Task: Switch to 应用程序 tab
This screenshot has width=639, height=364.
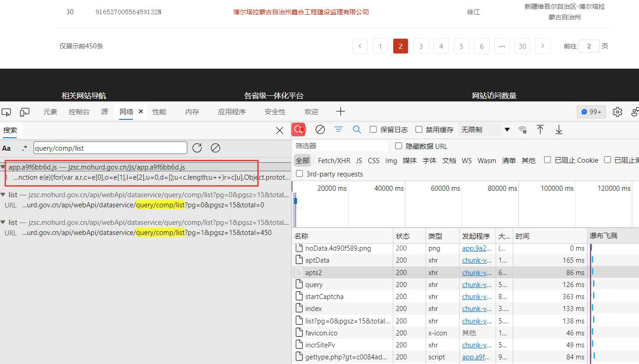Action: tap(232, 112)
